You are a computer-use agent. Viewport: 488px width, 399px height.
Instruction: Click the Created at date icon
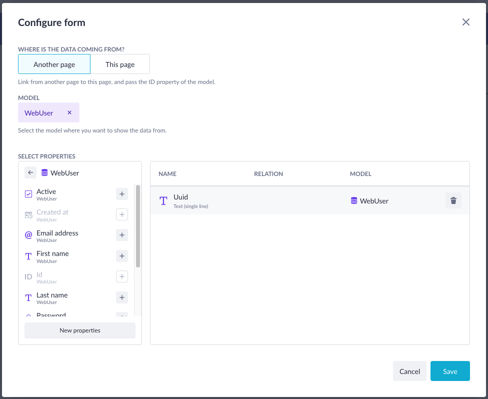[29, 215]
